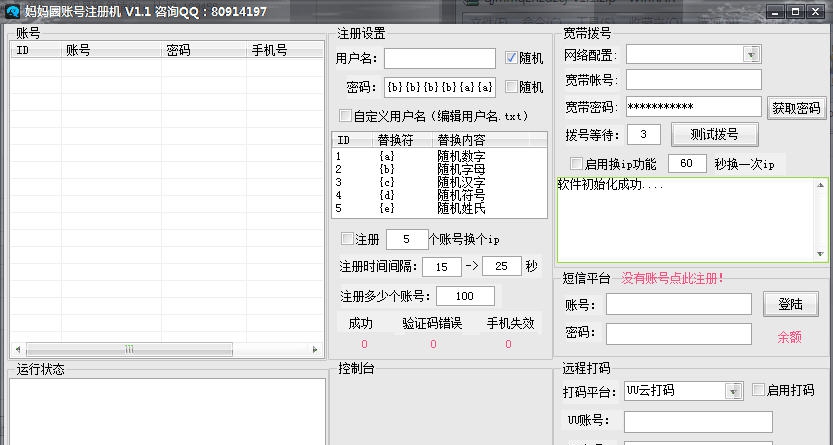Click the 宽带密码 masked field

tap(694, 107)
